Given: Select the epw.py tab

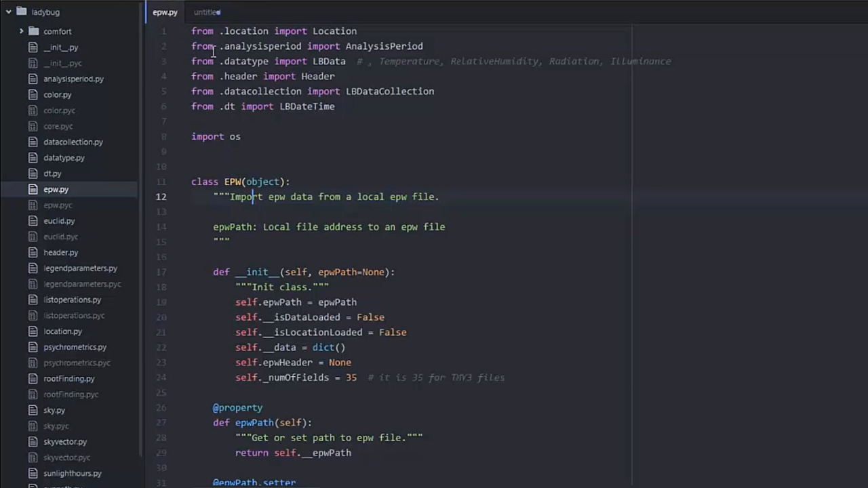Looking at the screenshot, I should pyautogui.click(x=165, y=12).
